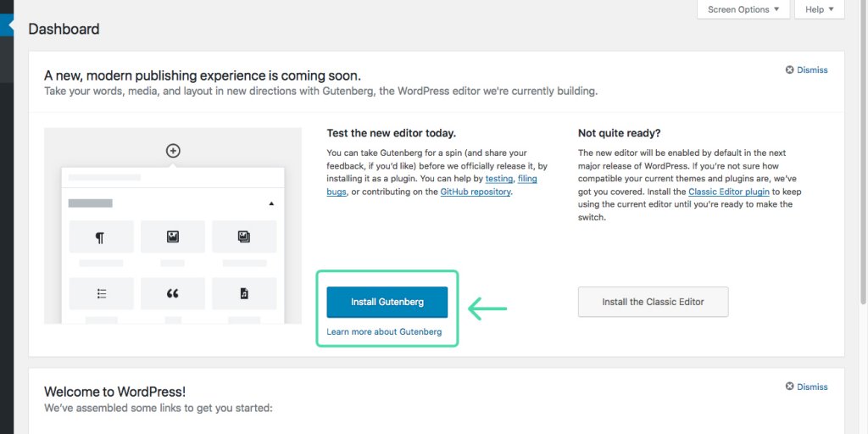The height and width of the screenshot is (434, 868).
Task: Dismiss the Gutenberg publishing notice
Action: (807, 70)
